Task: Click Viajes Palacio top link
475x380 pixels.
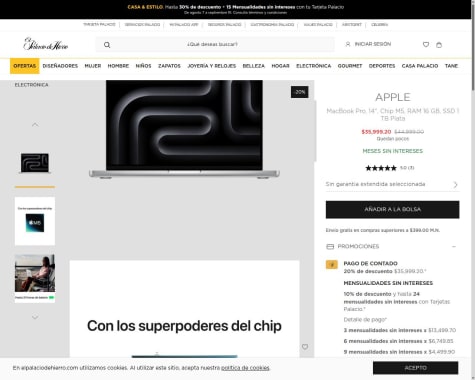Action: 318,25
